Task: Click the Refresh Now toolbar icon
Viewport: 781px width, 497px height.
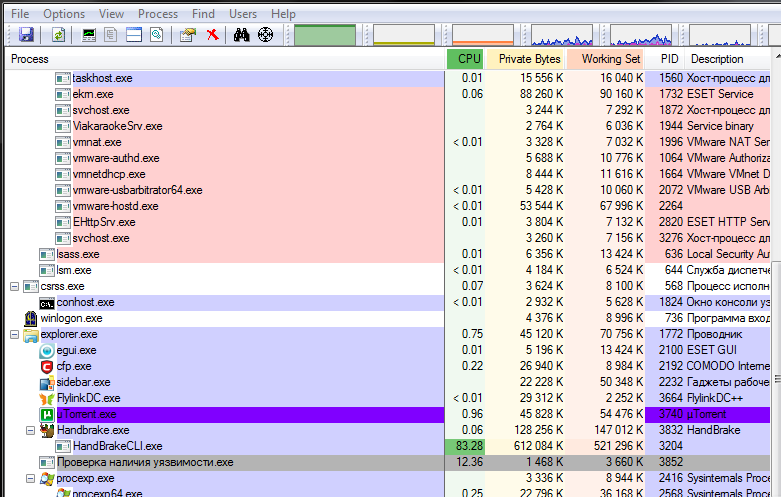Action: click(x=59, y=35)
